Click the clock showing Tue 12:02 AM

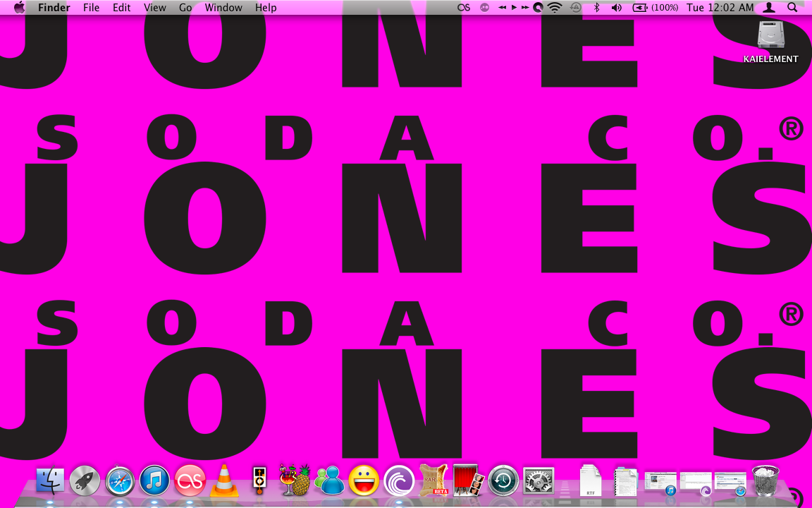[720, 7]
